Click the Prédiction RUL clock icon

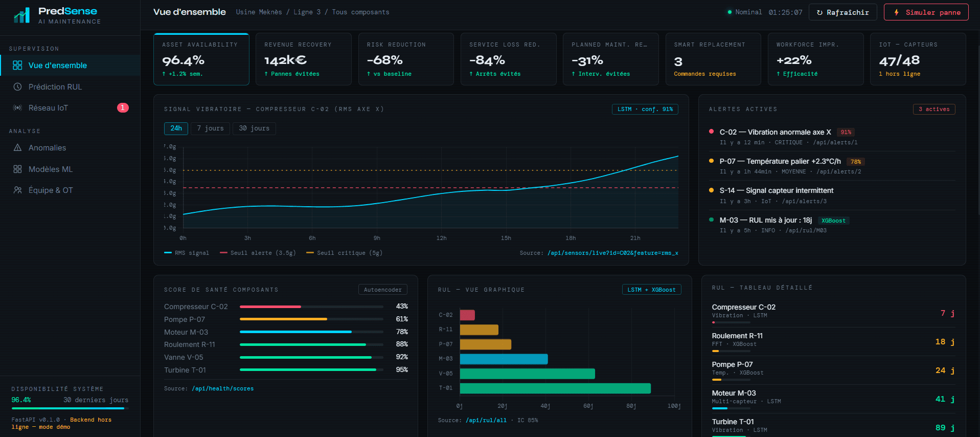pos(17,86)
